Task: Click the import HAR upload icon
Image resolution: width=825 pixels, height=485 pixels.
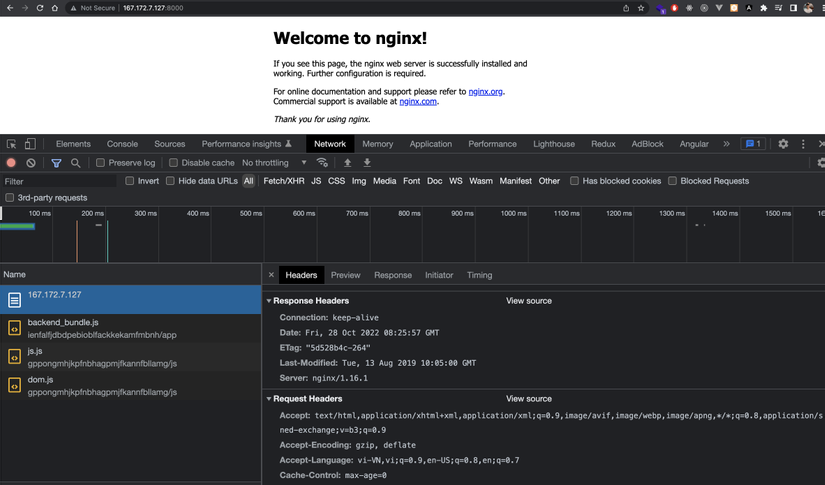Action: click(x=347, y=162)
